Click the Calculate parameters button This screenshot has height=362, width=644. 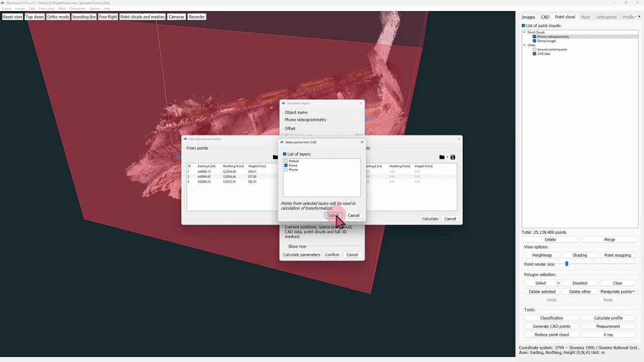click(301, 254)
